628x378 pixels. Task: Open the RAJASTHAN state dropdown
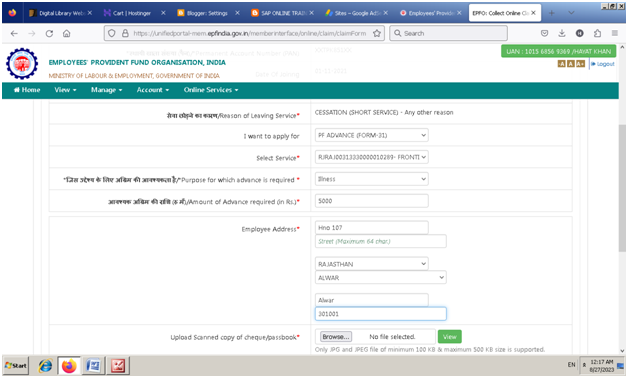pyautogui.click(x=372, y=264)
